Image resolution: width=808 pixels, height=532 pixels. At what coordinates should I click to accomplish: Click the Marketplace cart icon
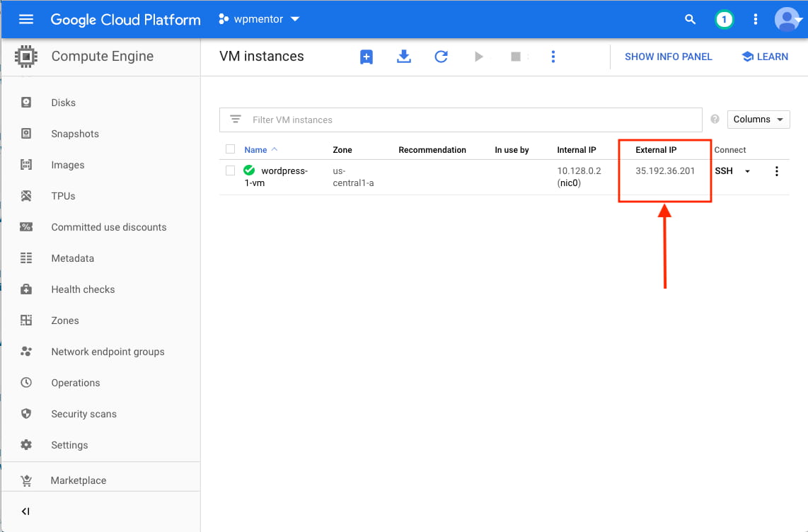pos(25,480)
